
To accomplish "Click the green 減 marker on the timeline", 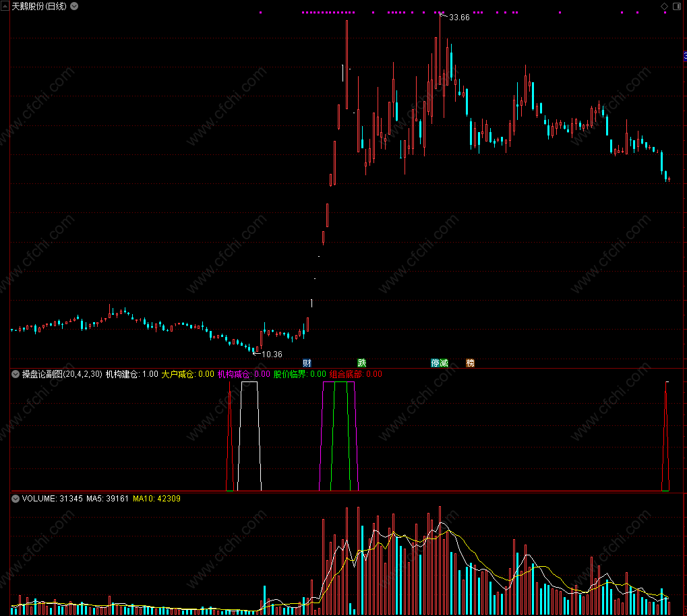I will click(444, 363).
